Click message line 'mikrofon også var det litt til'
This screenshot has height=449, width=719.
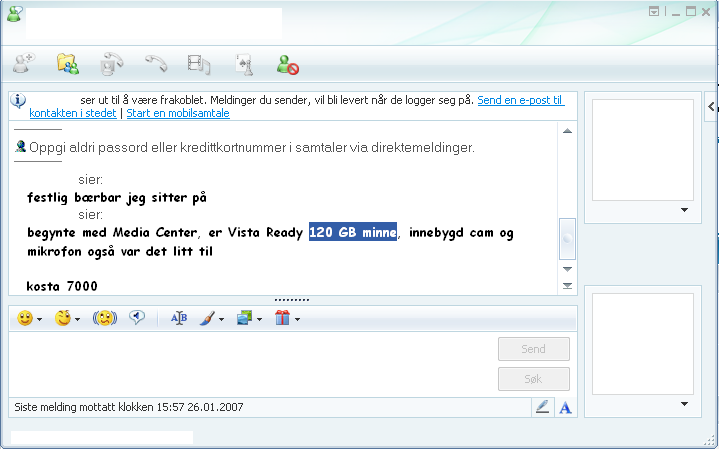click(x=120, y=251)
